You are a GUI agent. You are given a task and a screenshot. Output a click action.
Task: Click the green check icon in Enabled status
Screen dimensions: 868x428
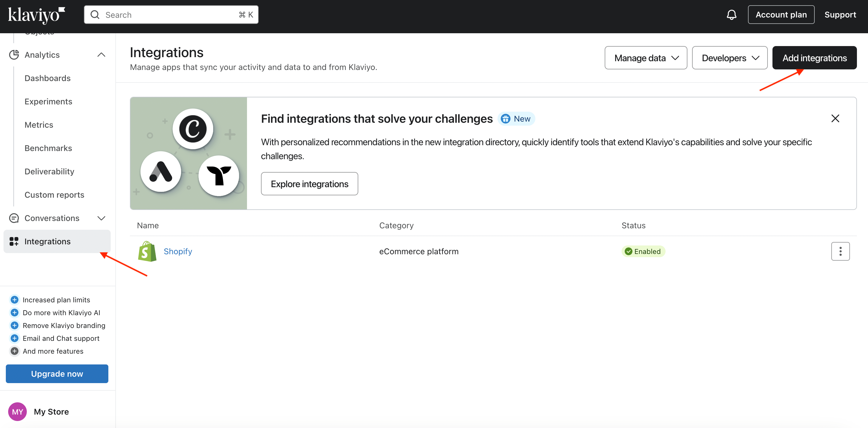(628, 251)
